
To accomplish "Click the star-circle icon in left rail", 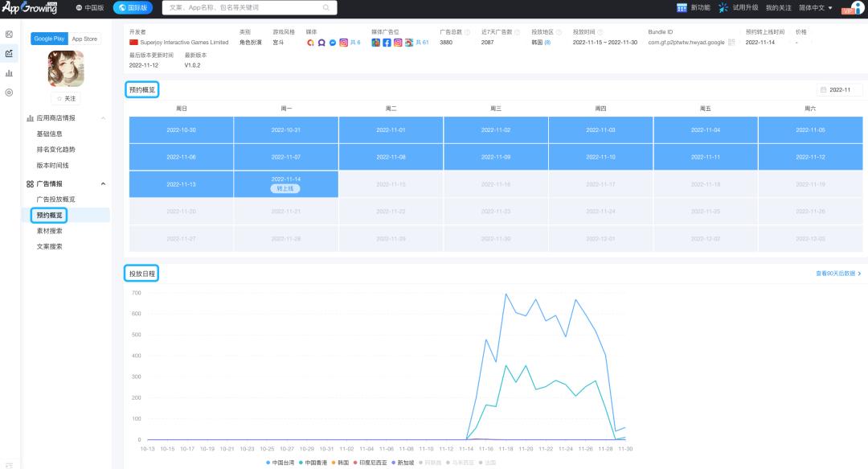I will coord(9,93).
